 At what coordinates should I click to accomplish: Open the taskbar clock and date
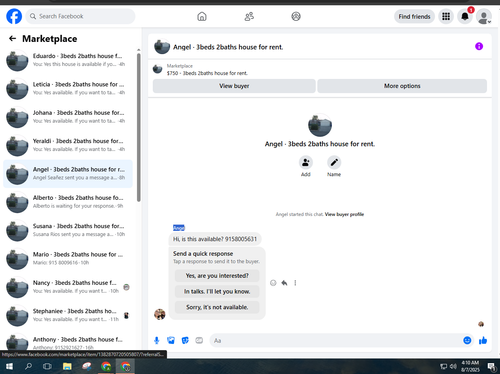470,366
